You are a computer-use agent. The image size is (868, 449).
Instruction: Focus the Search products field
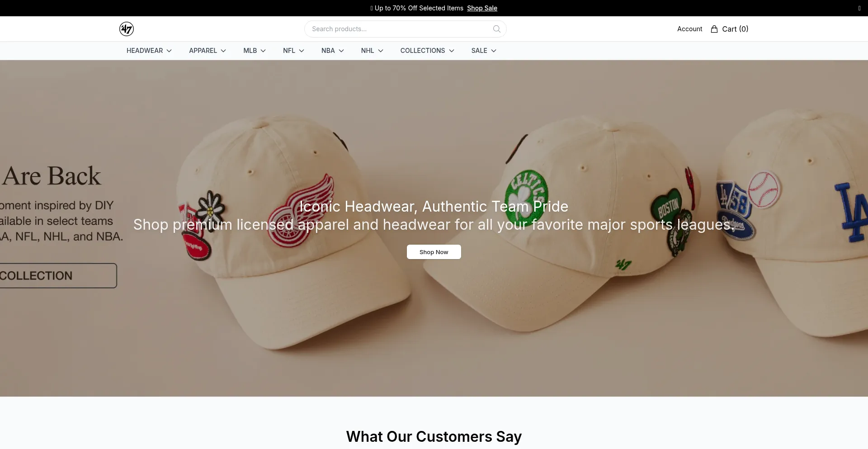click(405, 29)
